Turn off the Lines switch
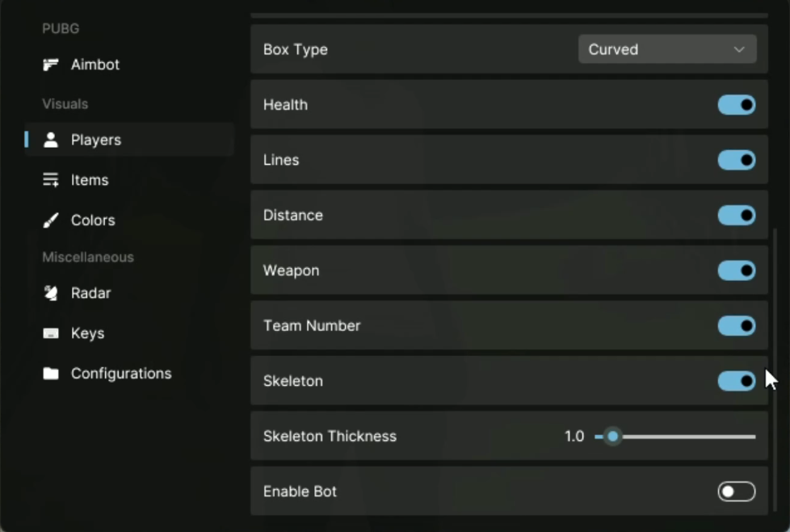This screenshot has width=790, height=532. point(736,160)
